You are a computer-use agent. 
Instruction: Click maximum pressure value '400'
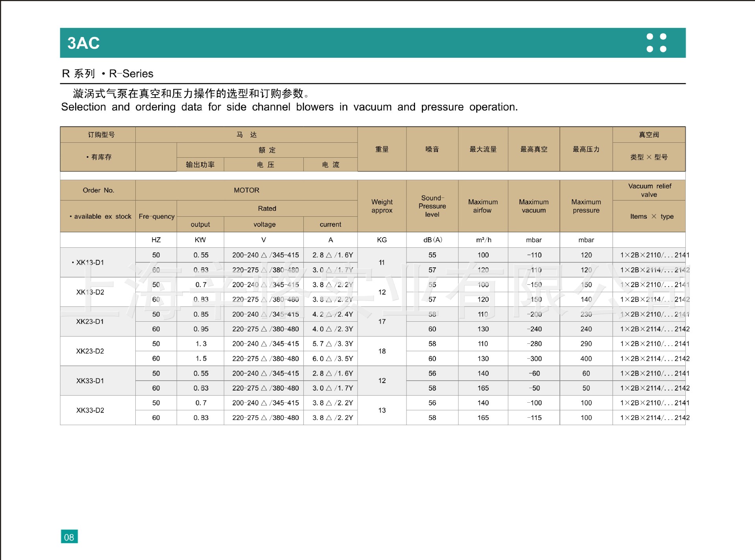click(586, 359)
